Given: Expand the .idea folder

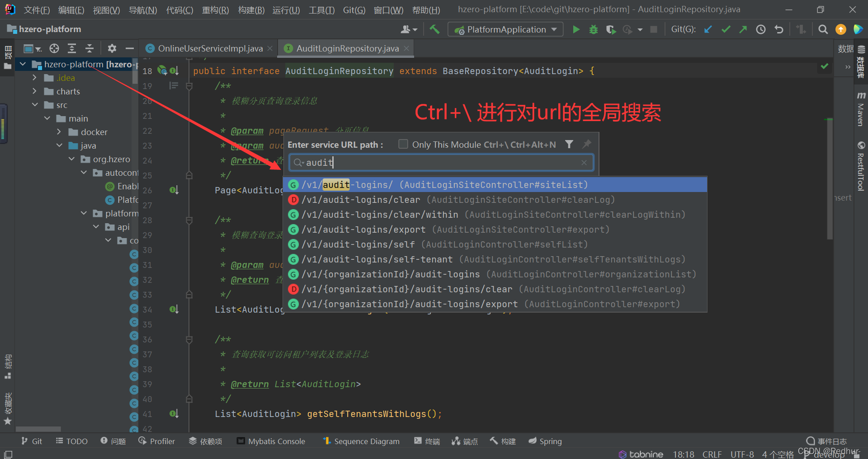Looking at the screenshot, I should point(35,78).
